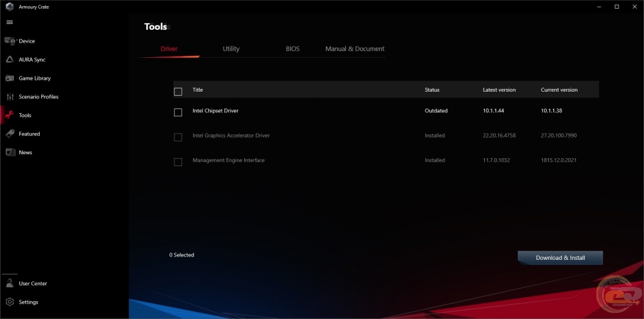Click the User Center person icon
644x319 pixels.
(10, 283)
